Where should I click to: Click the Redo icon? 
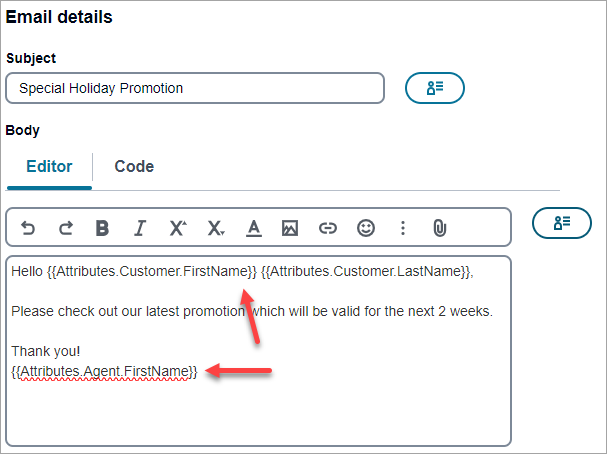point(65,228)
